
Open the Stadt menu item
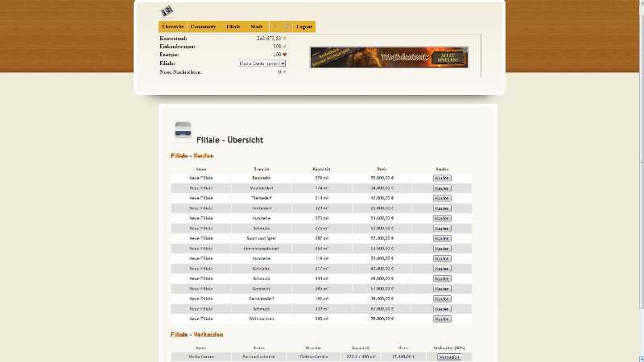pyautogui.click(x=256, y=27)
